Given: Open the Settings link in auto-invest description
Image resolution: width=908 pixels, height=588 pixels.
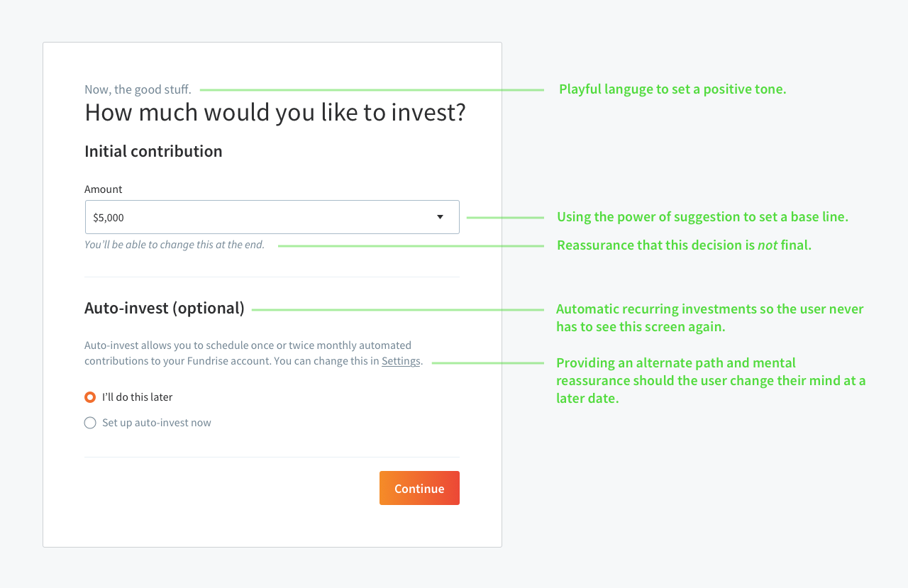Looking at the screenshot, I should 401,361.
